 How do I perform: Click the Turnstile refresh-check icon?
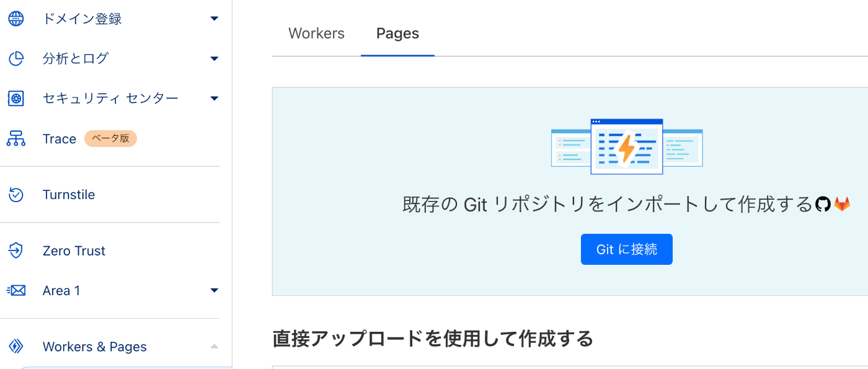(15, 195)
